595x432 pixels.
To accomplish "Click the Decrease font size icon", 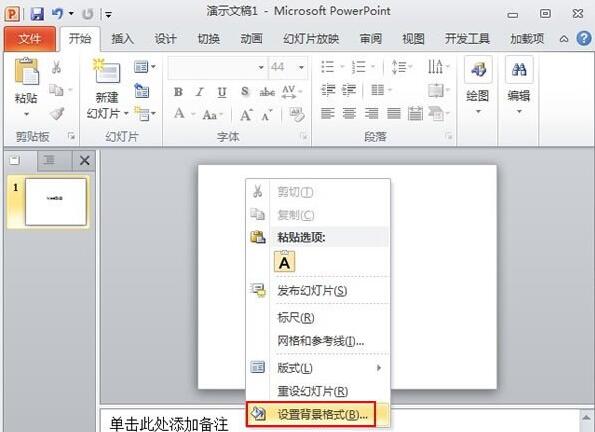I will point(267,115).
